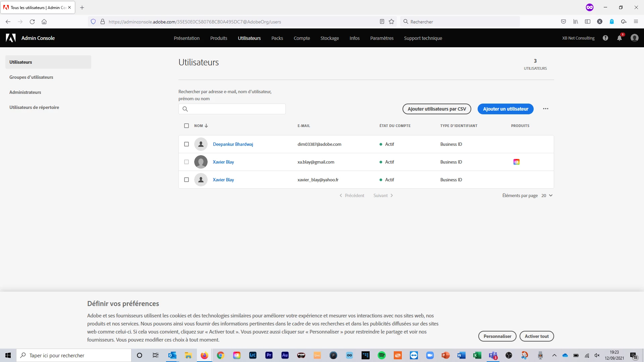
Task: Toggle the select-all checkbox in table header
Action: click(186, 126)
